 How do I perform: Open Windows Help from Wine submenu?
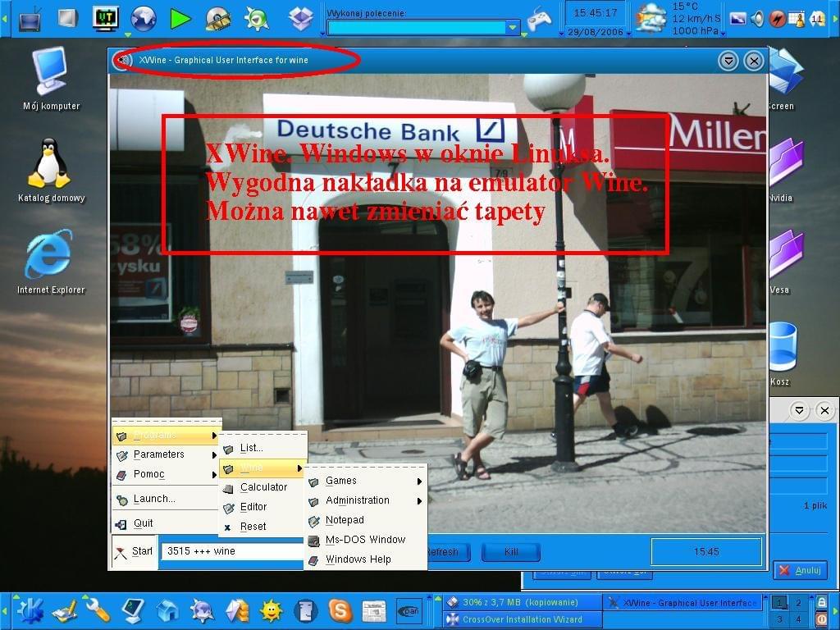(x=366, y=559)
